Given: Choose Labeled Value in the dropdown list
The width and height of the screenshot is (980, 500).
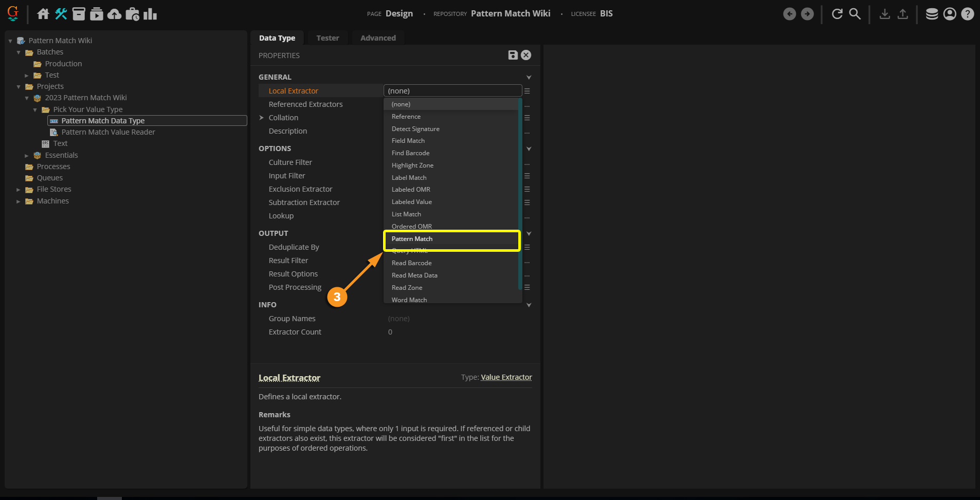Looking at the screenshot, I should point(411,202).
